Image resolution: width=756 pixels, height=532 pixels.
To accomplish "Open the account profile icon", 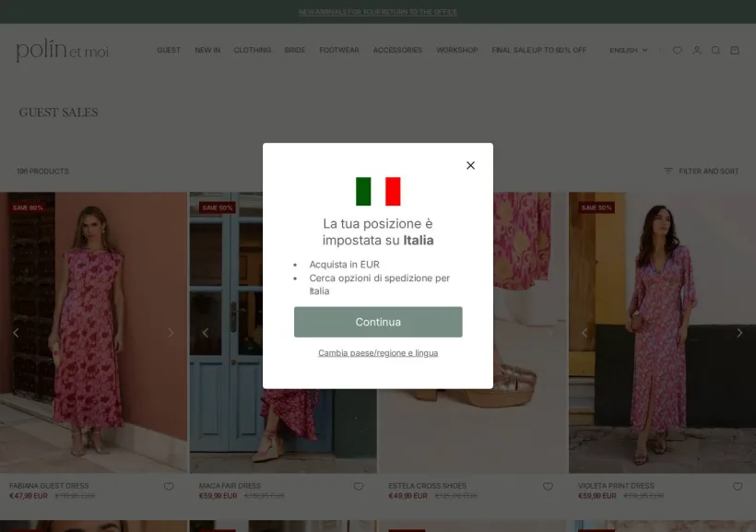I will (x=697, y=50).
